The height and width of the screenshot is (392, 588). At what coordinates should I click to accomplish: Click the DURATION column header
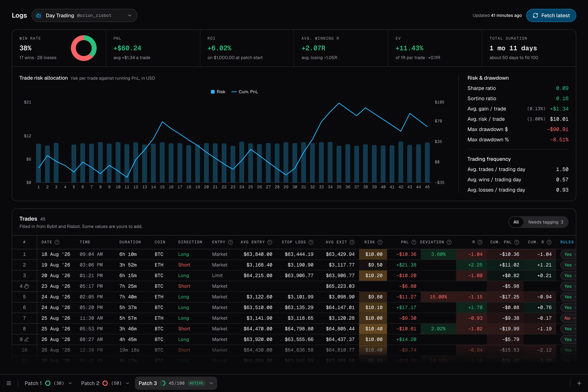(130, 242)
